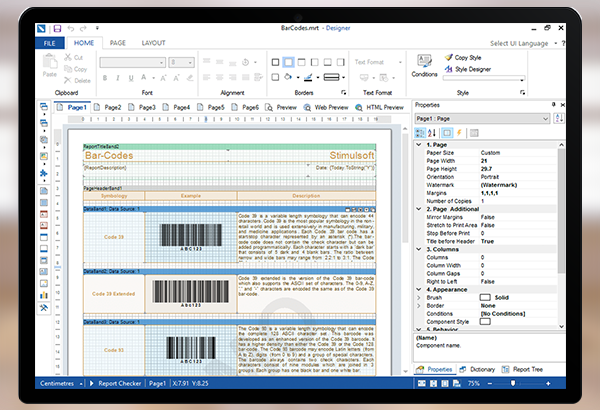Open the Style Designer tool

468,69
